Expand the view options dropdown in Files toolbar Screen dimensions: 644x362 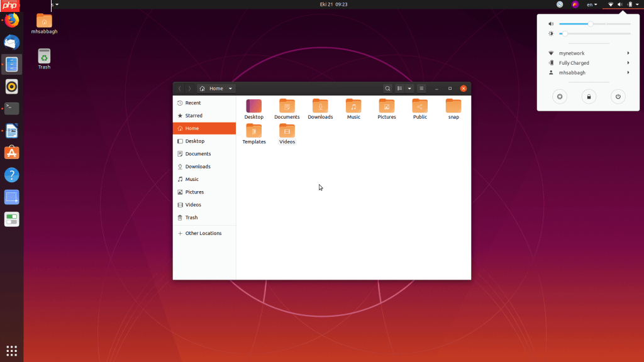410,88
